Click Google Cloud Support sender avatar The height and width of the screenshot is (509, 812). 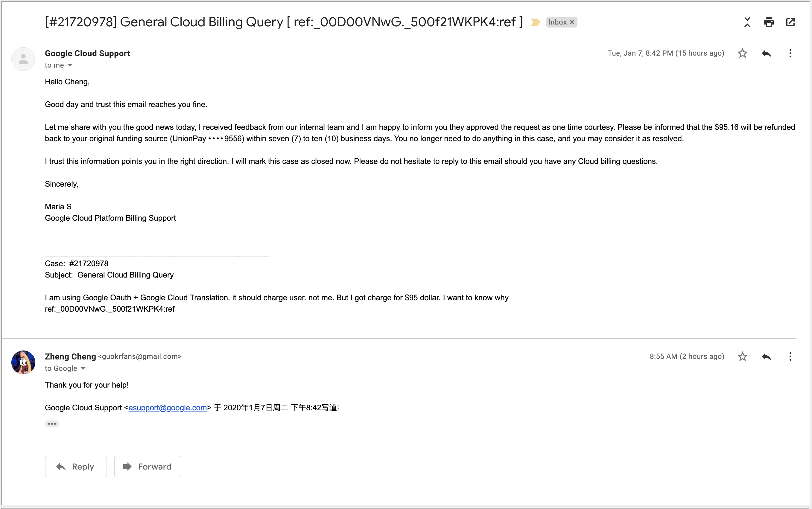coord(23,59)
